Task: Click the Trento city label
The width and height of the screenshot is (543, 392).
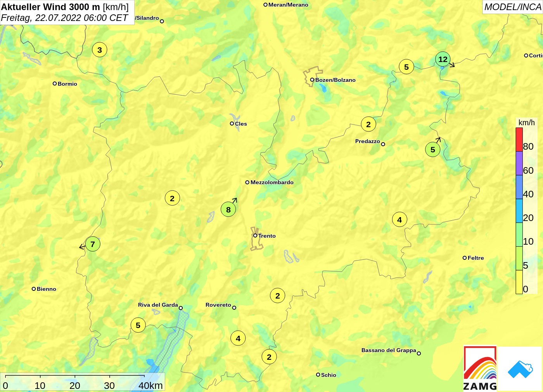Action: point(267,236)
